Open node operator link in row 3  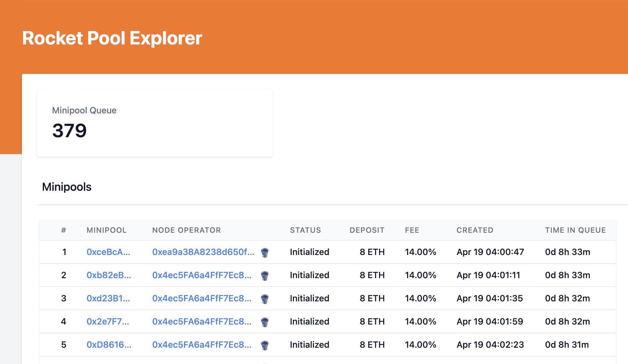point(202,298)
